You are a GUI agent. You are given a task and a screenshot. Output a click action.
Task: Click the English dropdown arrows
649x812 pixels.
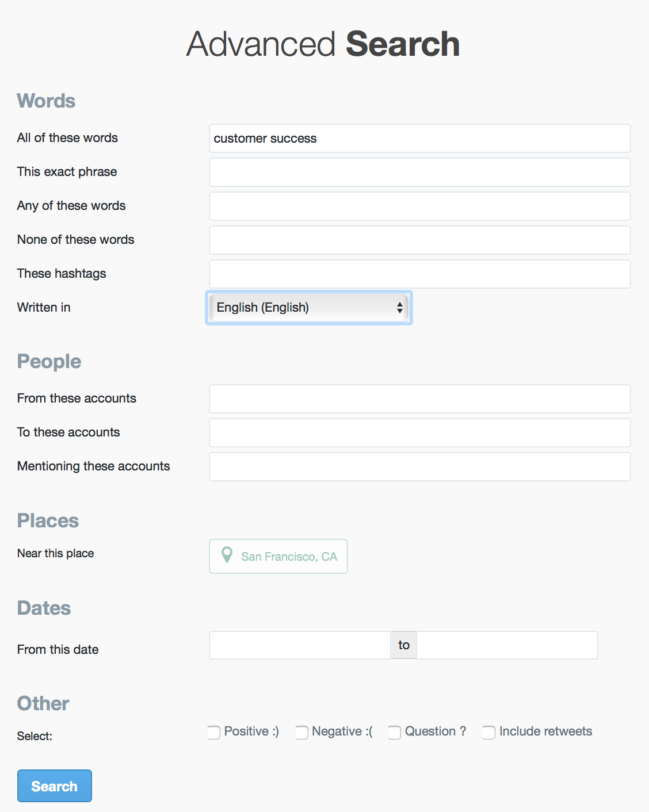pyautogui.click(x=399, y=308)
